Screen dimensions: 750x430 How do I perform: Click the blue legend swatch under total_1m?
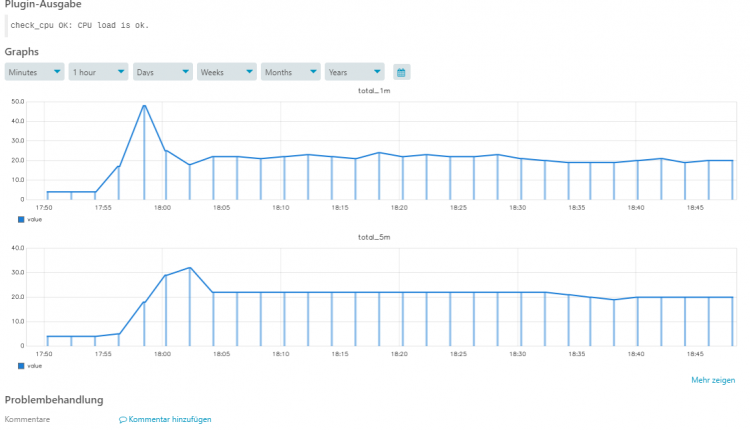21,218
